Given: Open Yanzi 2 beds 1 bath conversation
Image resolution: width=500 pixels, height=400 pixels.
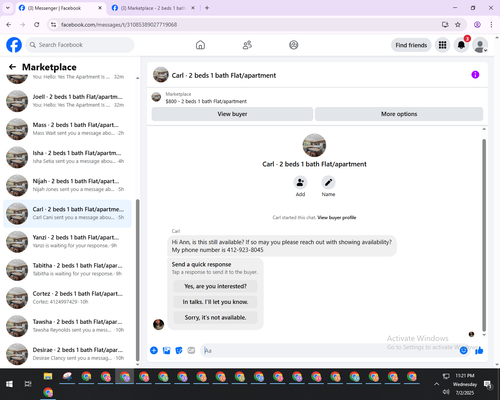Looking at the screenshot, I should pos(68,242).
